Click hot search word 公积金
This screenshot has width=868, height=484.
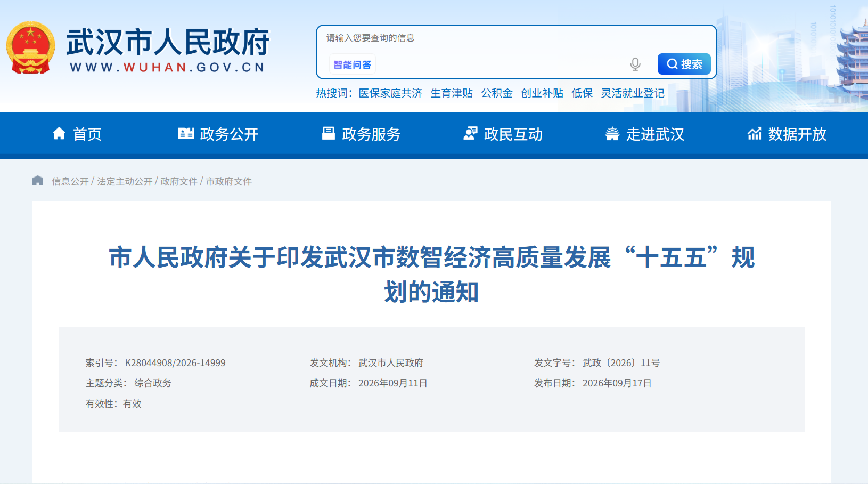point(497,93)
